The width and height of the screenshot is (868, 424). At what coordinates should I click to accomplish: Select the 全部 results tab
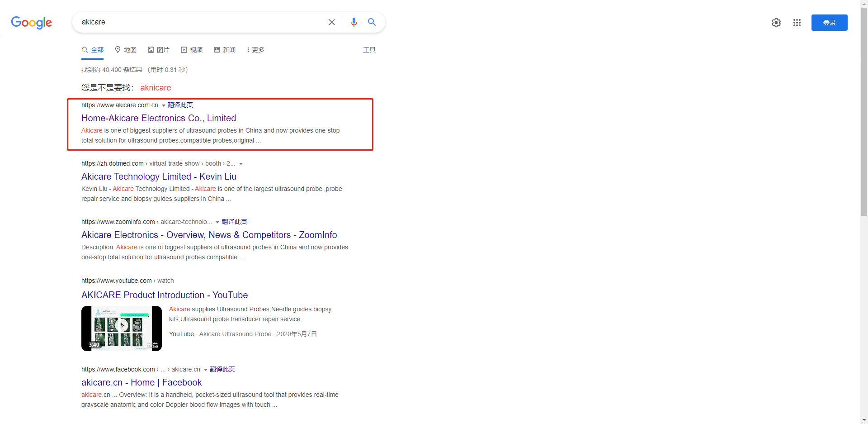click(93, 50)
